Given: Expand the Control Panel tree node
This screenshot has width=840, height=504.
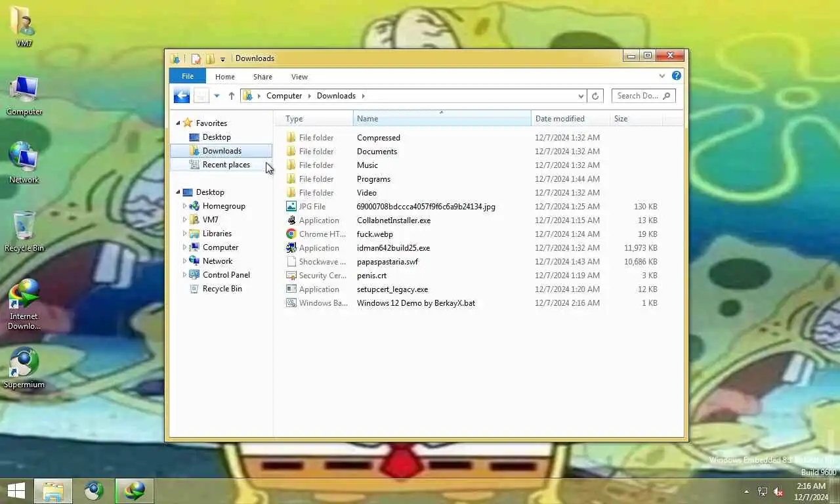Looking at the screenshot, I should [x=185, y=275].
